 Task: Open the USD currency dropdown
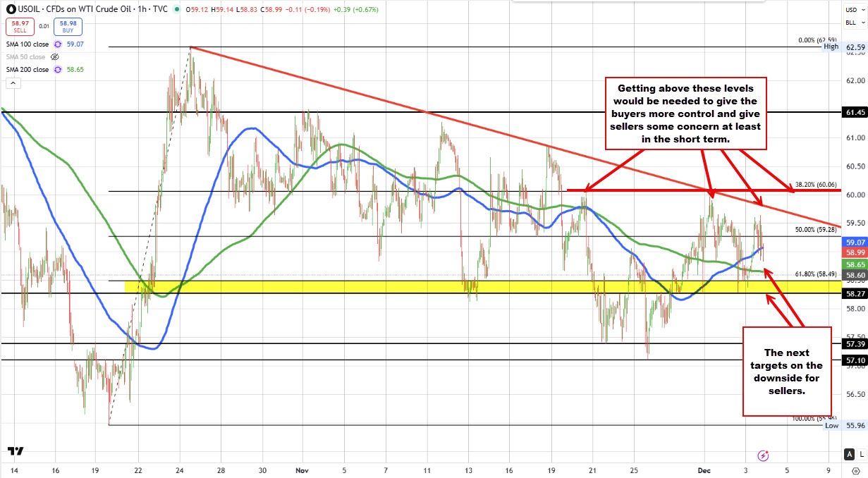pos(854,10)
